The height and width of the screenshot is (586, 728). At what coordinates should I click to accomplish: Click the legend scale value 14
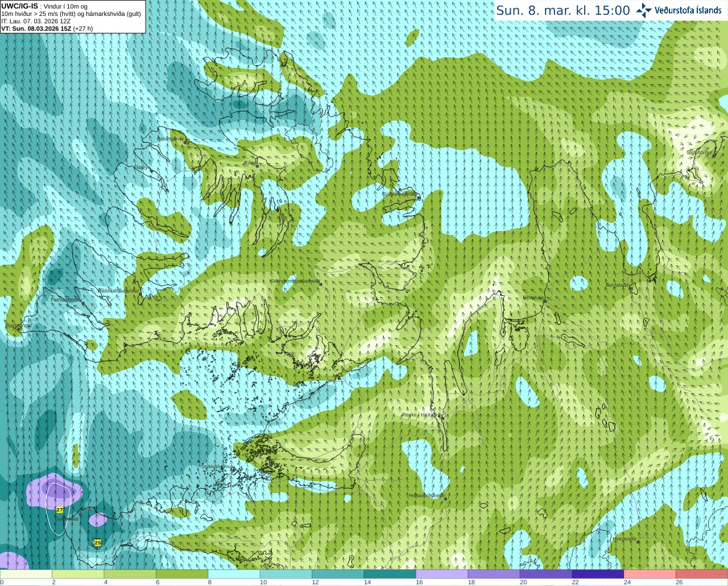click(x=367, y=582)
